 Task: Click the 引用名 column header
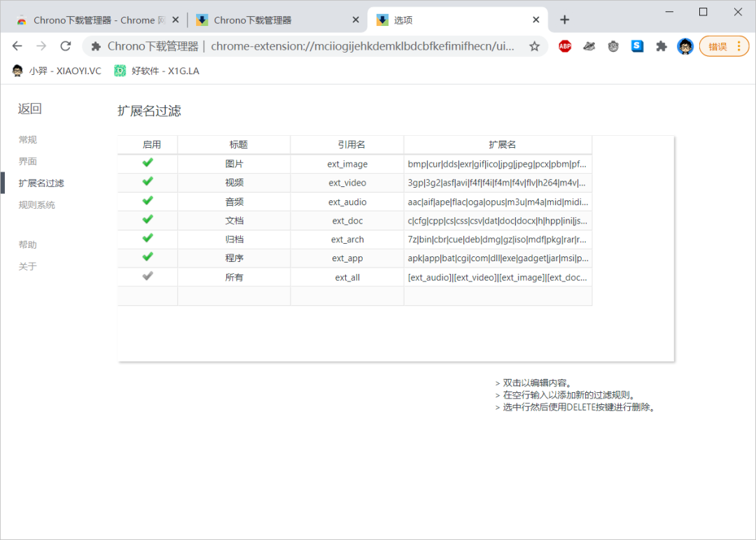tap(347, 145)
